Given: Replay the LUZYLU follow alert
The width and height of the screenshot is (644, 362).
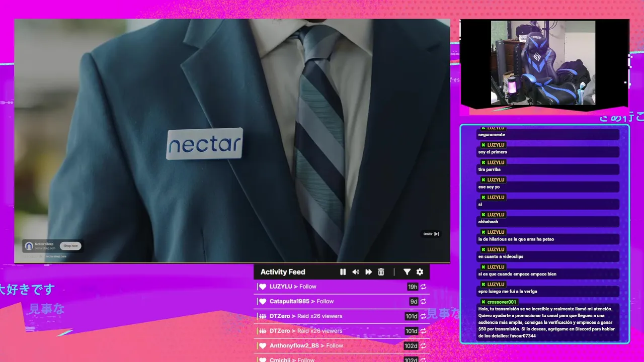Looking at the screenshot, I should click(424, 287).
